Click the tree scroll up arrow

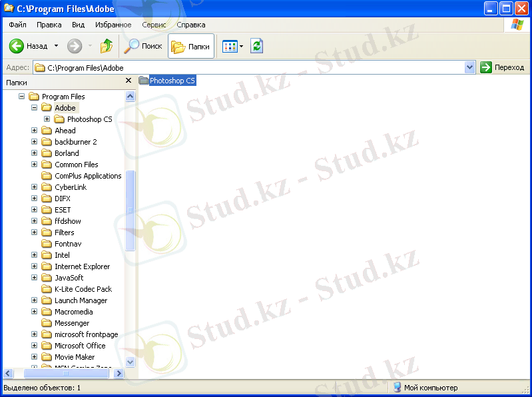130,97
